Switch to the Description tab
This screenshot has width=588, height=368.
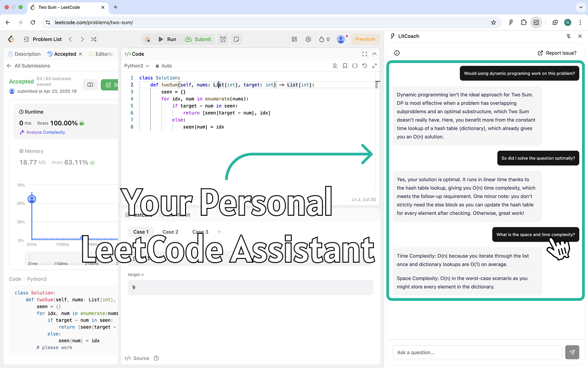coord(24,54)
